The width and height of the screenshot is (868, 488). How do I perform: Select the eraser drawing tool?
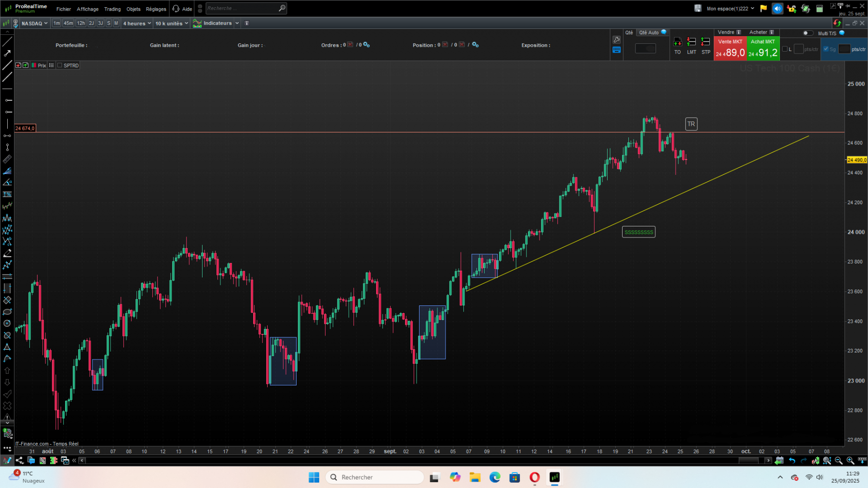click(7, 253)
